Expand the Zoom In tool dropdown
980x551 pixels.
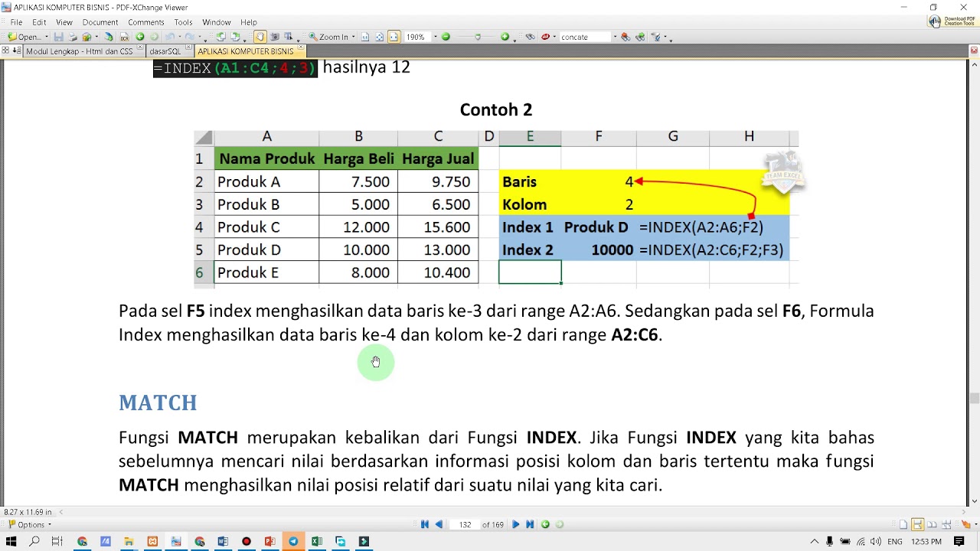pyautogui.click(x=353, y=37)
